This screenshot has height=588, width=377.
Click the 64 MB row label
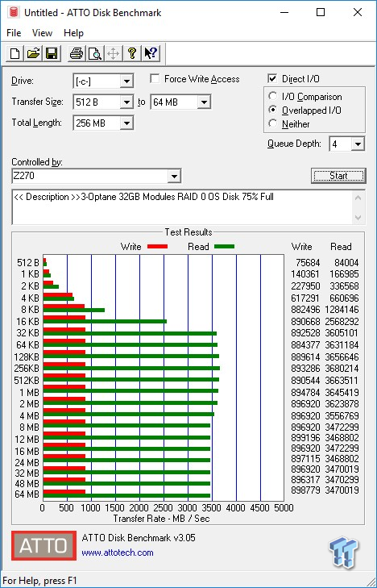(27, 494)
